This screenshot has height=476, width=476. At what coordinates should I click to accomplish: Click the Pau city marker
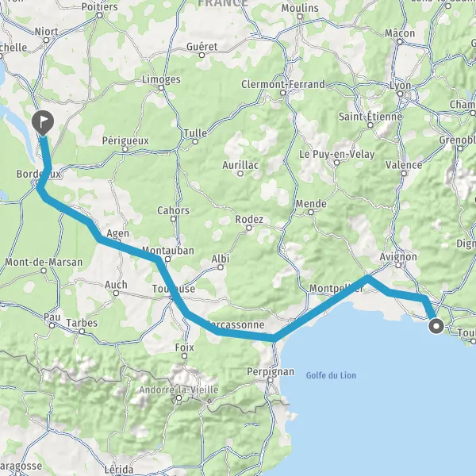pyautogui.click(x=52, y=325)
